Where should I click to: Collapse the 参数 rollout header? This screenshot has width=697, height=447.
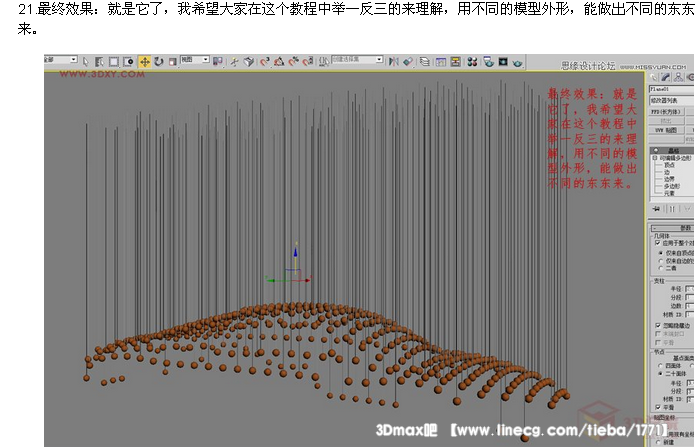pyautogui.click(x=673, y=228)
